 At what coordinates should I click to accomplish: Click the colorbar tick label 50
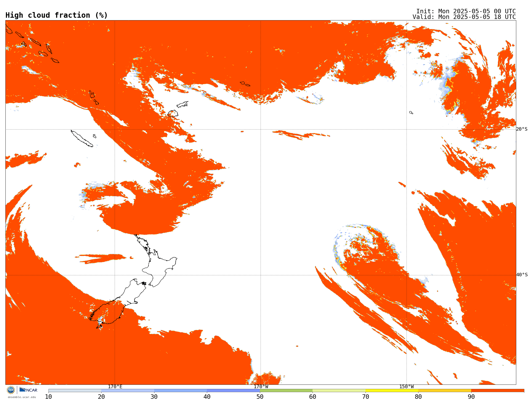(260, 397)
